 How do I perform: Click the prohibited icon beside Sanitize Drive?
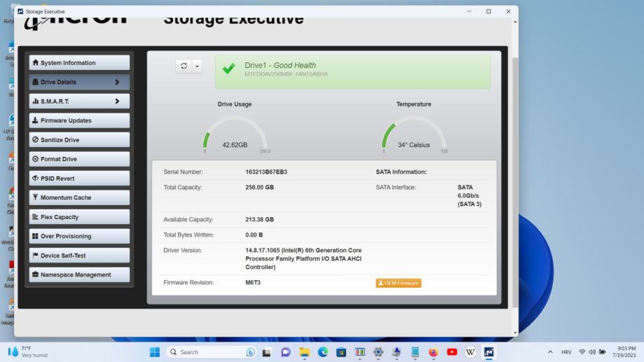coord(35,139)
